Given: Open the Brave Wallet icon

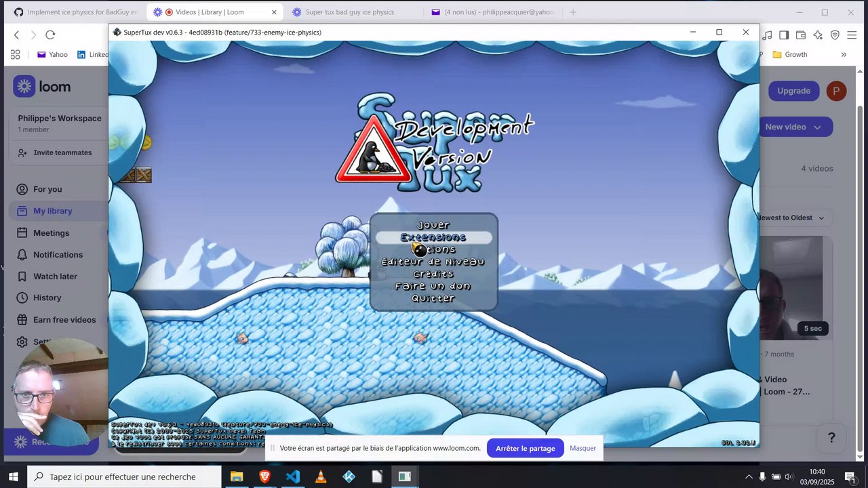Looking at the screenshot, I should [801, 35].
